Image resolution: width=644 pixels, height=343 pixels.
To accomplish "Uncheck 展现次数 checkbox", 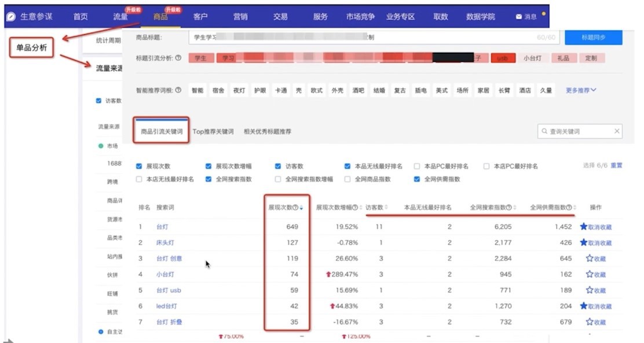I will [139, 166].
